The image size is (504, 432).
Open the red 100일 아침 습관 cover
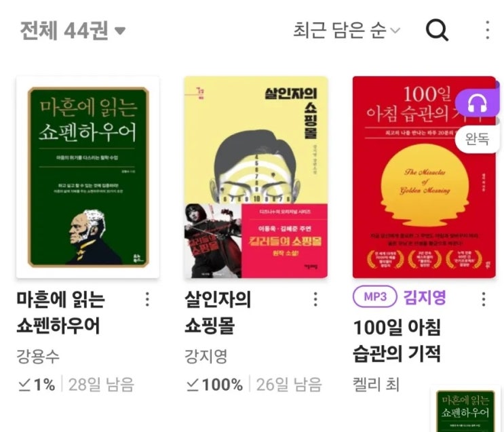click(424, 177)
